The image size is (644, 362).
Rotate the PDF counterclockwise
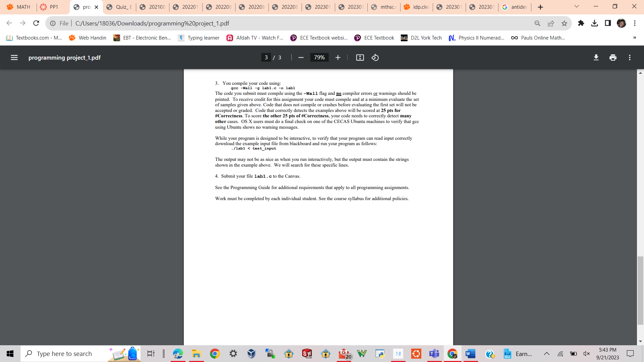375,58
